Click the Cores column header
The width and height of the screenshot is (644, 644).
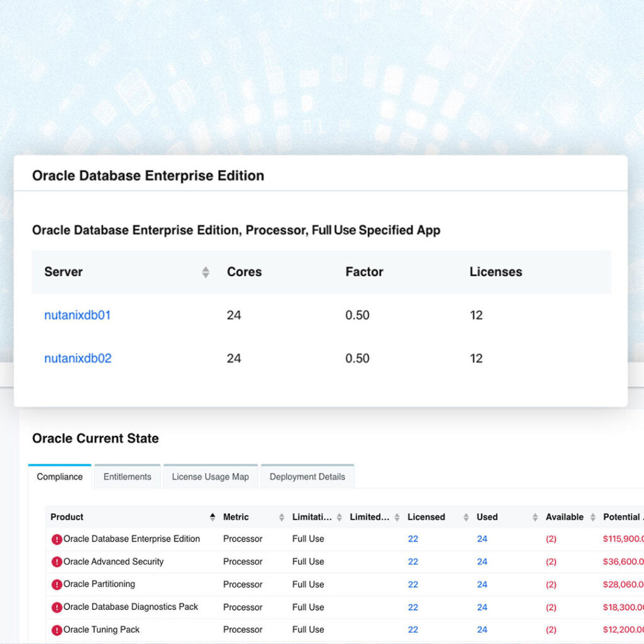(x=245, y=272)
